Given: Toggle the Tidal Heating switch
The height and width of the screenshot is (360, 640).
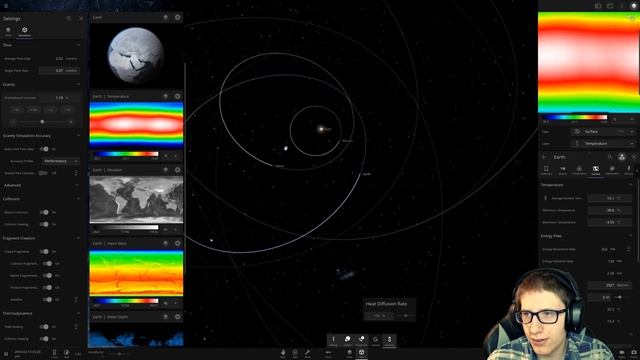Looking at the screenshot, I should [44, 327].
